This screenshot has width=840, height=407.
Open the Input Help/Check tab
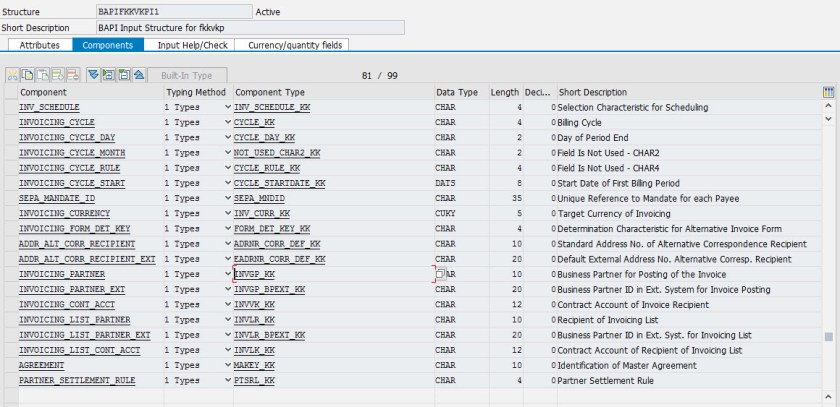pyautogui.click(x=193, y=45)
